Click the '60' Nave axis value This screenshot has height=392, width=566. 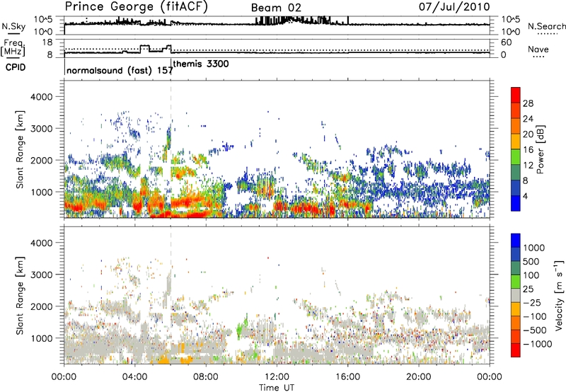tap(507, 42)
